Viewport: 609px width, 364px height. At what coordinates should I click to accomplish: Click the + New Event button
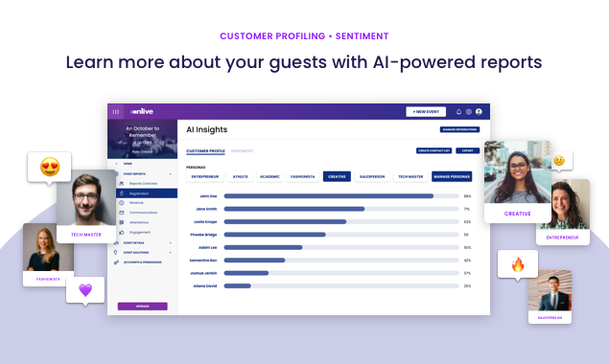point(426,112)
